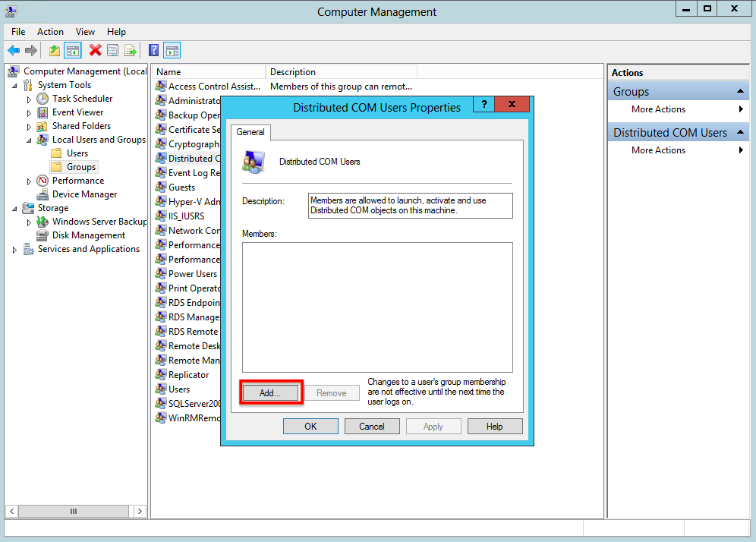The width and height of the screenshot is (756, 542).
Task: Sort the list by the Name column header
Action: click(x=209, y=72)
